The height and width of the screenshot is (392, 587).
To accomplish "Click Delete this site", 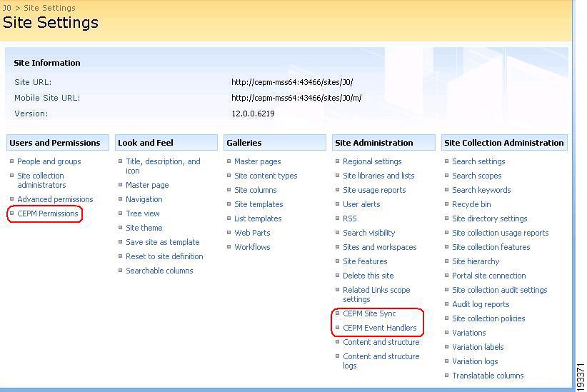I will tap(368, 276).
